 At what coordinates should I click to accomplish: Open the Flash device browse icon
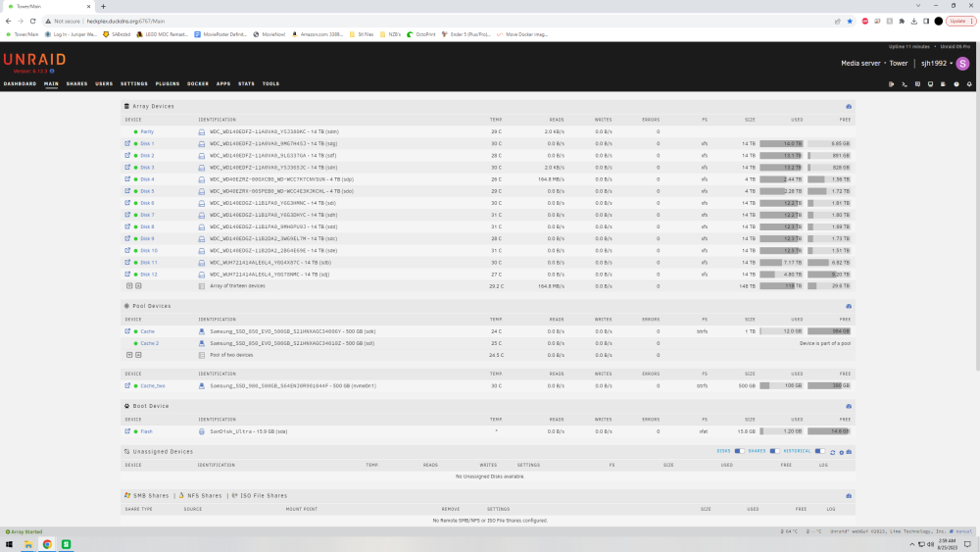tap(127, 431)
